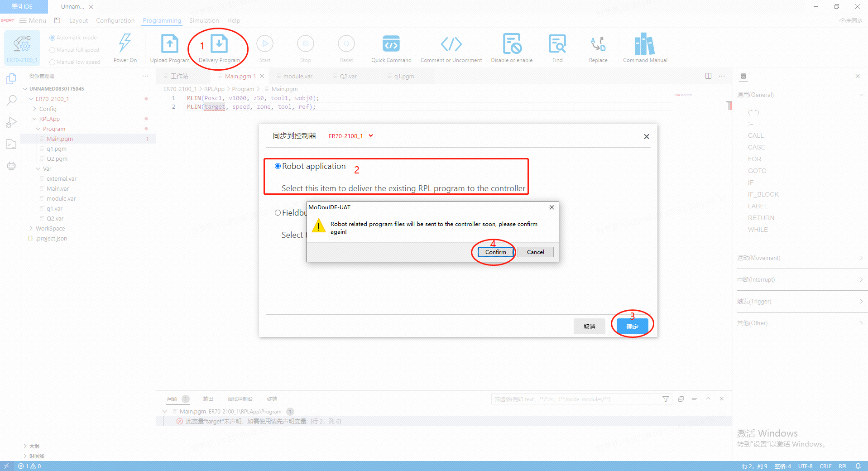868x471 pixels.
Task: Expand the Config folder in tree
Action: [48, 109]
